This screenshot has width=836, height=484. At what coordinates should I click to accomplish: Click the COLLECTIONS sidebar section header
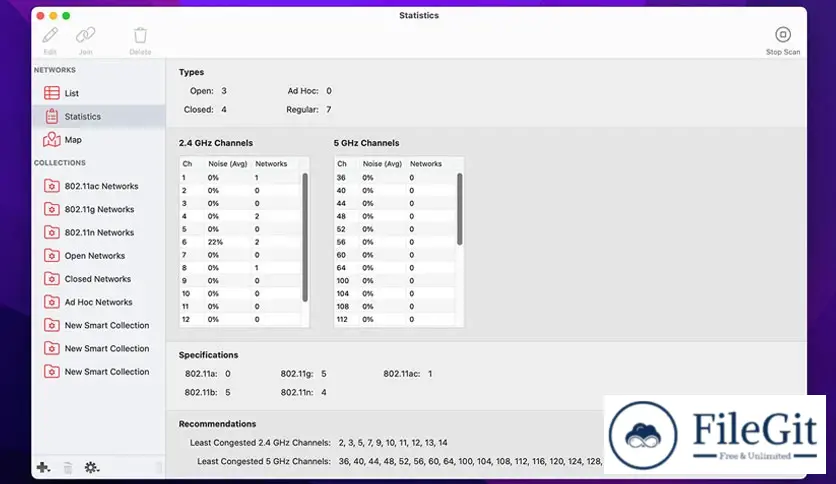[60, 163]
